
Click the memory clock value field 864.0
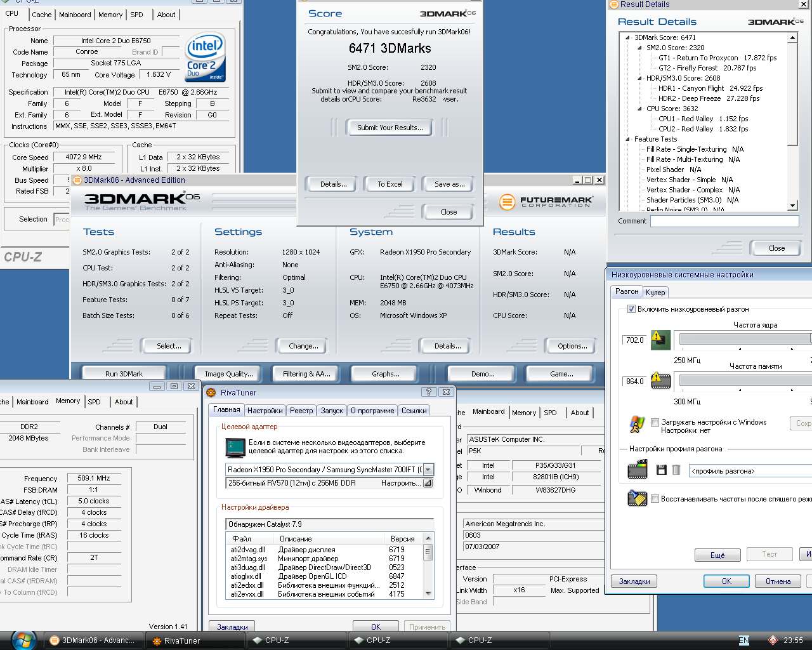point(634,381)
